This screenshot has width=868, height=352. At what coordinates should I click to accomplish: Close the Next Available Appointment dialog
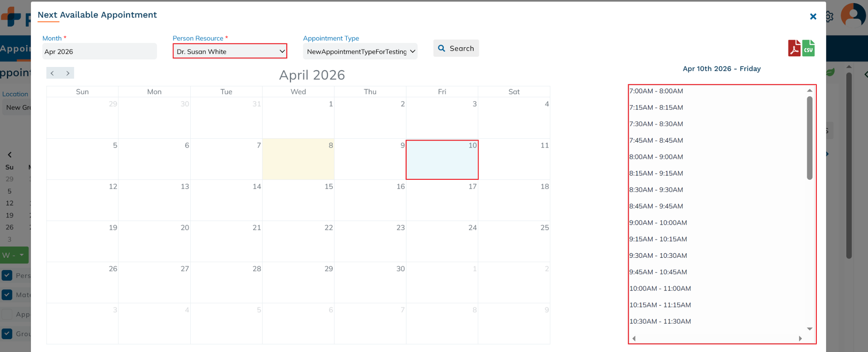(813, 17)
